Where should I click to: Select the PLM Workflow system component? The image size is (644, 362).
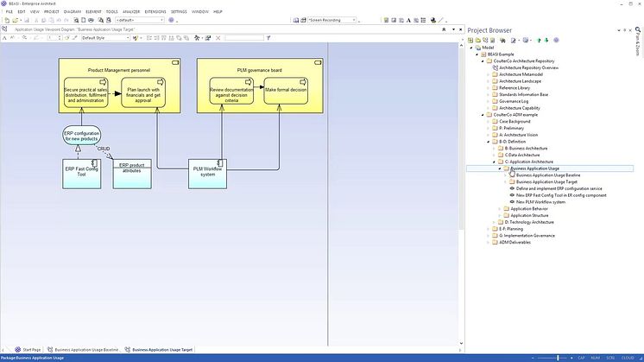click(x=207, y=174)
